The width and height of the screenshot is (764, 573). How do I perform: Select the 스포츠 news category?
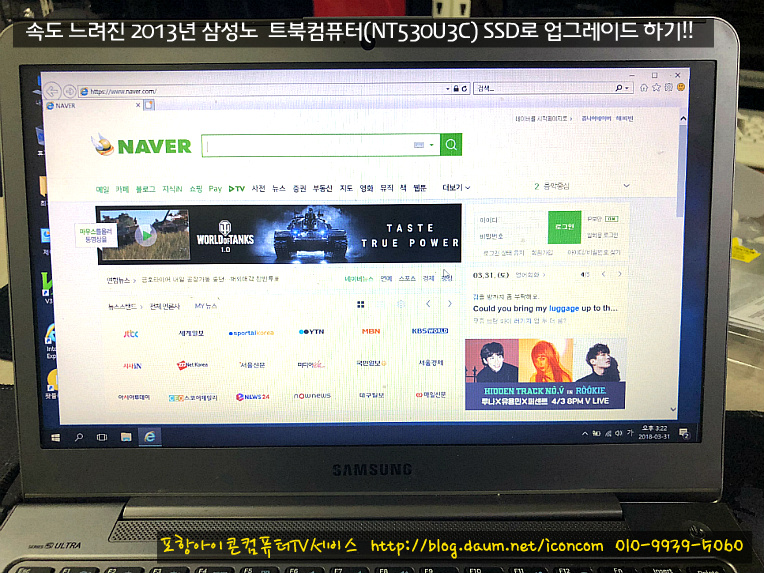point(407,279)
